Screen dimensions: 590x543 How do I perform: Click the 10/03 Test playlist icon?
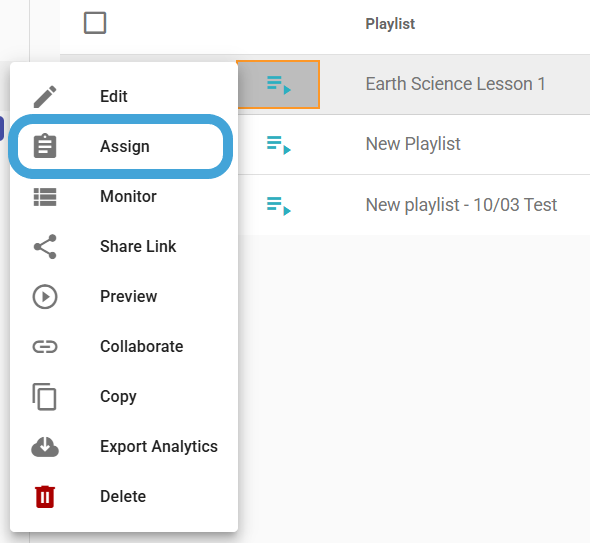click(278, 205)
